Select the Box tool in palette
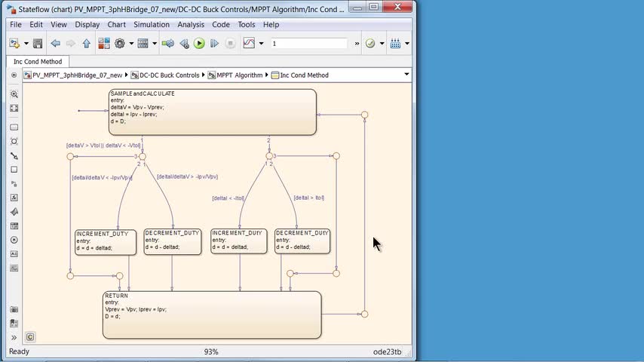This screenshot has width=644, height=362. (x=14, y=170)
